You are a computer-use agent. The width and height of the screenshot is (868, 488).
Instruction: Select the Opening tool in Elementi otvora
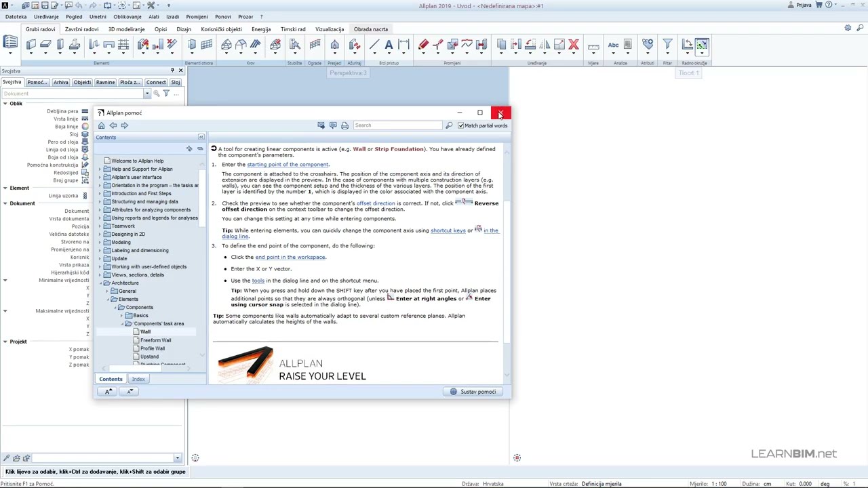click(206, 45)
